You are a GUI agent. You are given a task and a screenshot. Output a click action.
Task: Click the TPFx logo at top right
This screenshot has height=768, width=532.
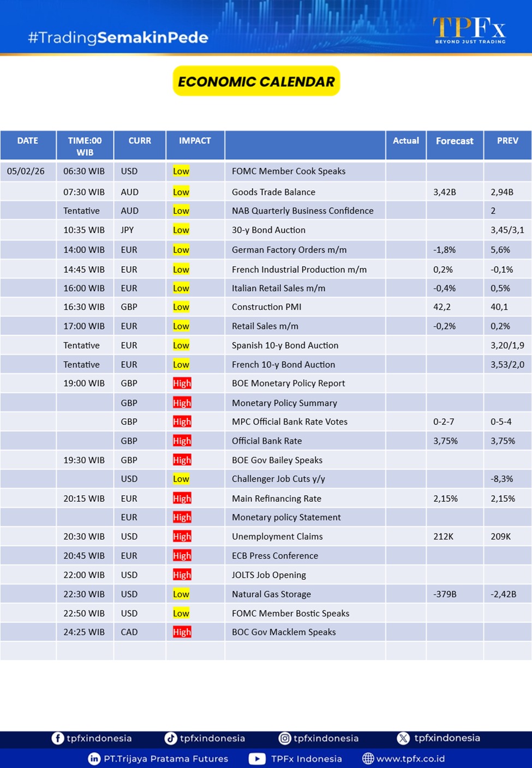pyautogui.click(x=469, y=29)
